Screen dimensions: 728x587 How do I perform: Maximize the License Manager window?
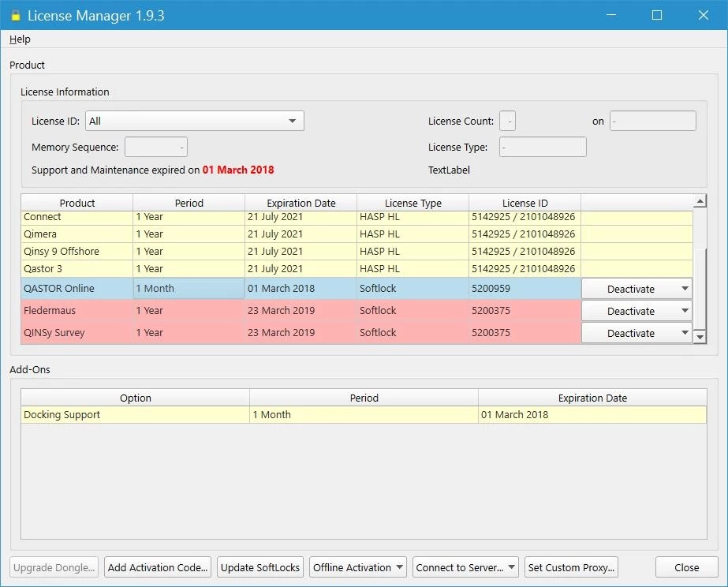(x=657, y=15)
